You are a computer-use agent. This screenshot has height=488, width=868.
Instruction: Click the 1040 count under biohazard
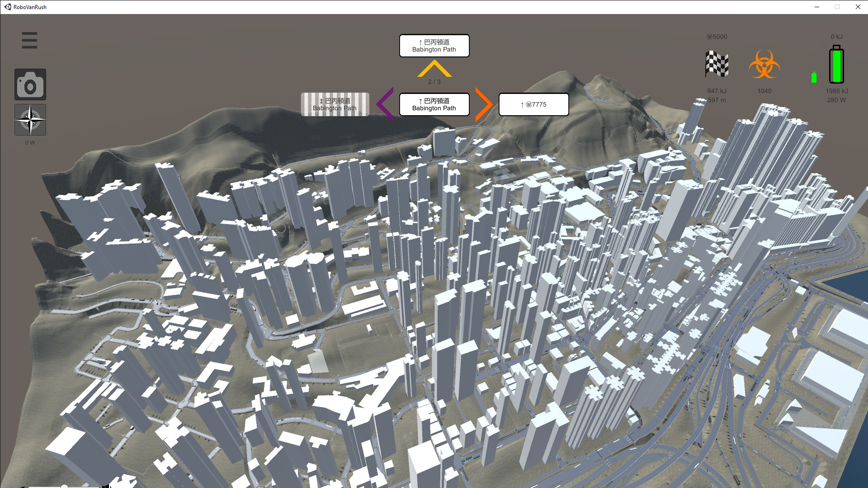click(x=764, y=91)
